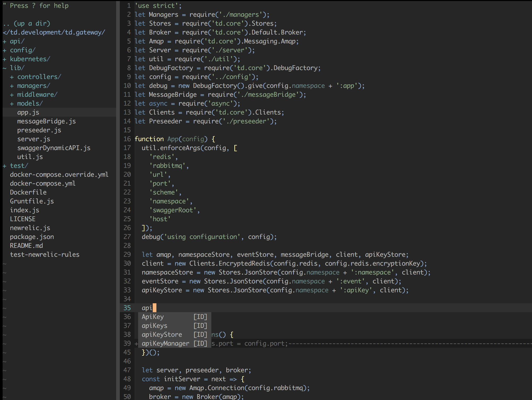The width and height of the screenshot is (532, 400).
Task: Open preseeder.js file
Action: (39, 130)
